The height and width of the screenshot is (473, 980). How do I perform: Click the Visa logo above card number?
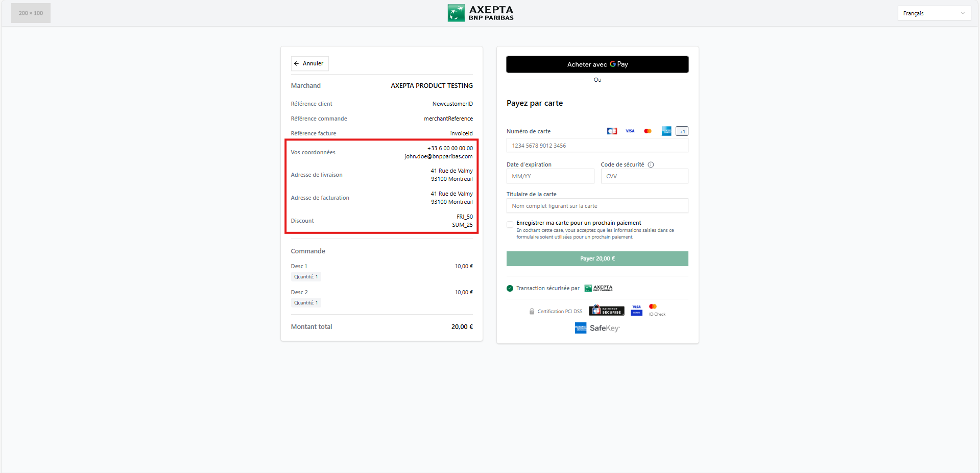click(630, 131)
